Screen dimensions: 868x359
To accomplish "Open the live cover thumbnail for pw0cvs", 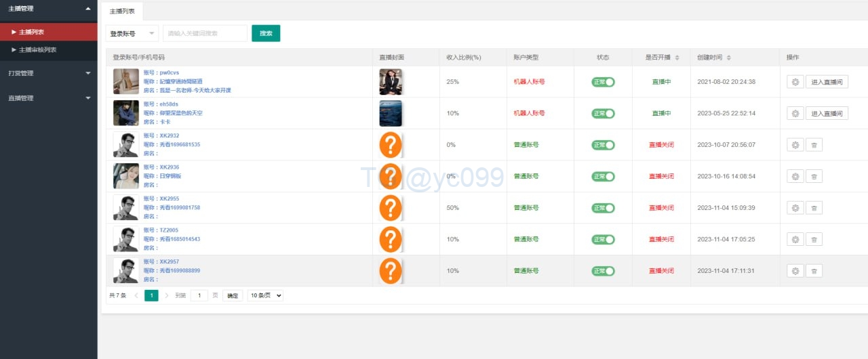I will coord(391,82).
